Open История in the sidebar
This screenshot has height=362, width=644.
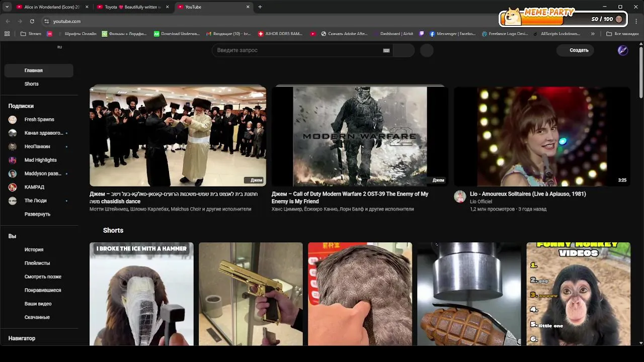tap(39, 250)
